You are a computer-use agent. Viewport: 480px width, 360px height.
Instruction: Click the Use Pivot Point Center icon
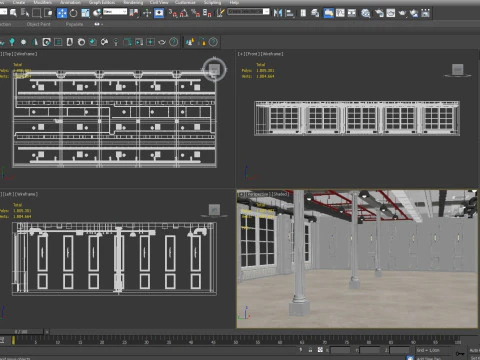[x=134, y=13]
